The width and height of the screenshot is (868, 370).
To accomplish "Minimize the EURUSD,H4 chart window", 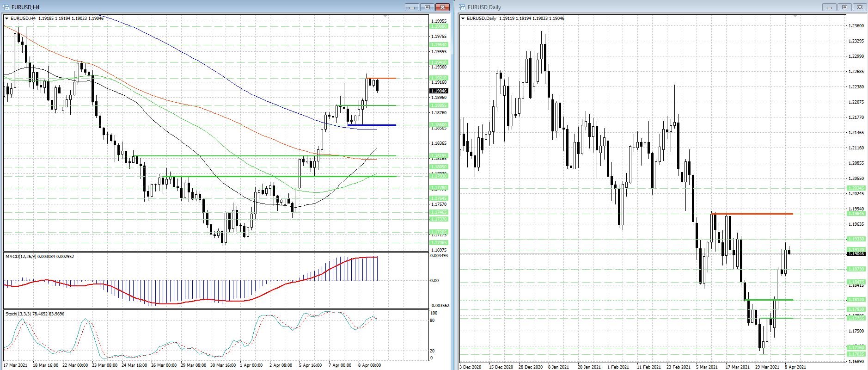I will point(412,7).
